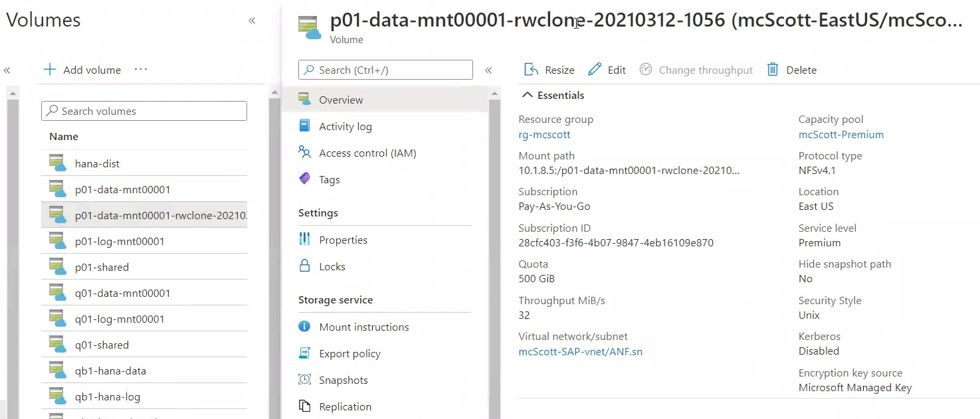This screenshot has width=980, height=419.
Task: Click the Export policy icon
Action: coord(305,353)
